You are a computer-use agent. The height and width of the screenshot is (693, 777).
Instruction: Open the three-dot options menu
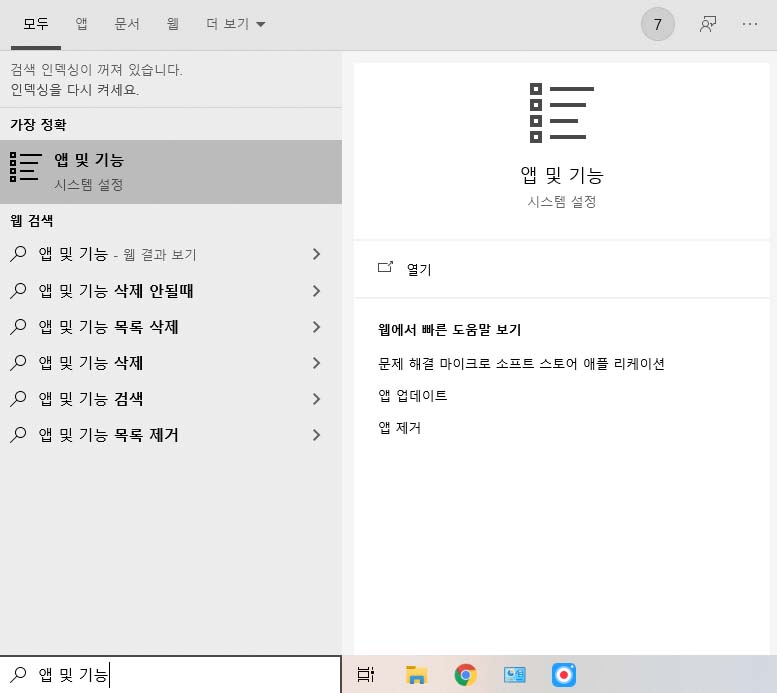coord(750,24)
